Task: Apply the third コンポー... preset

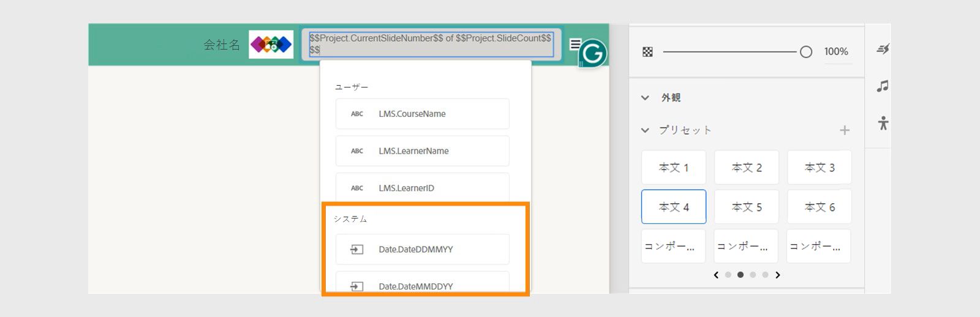Action: (x=820, y=246)
